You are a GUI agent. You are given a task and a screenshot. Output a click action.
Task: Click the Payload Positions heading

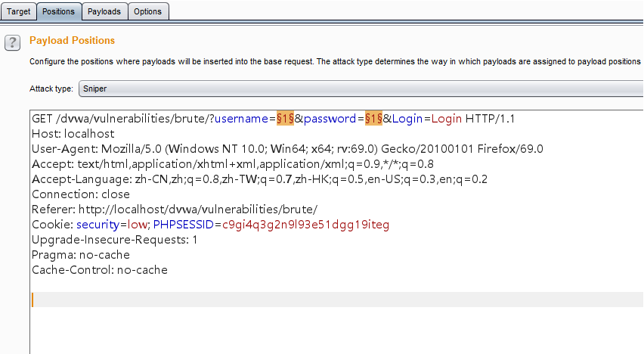(x=73, y=40)
